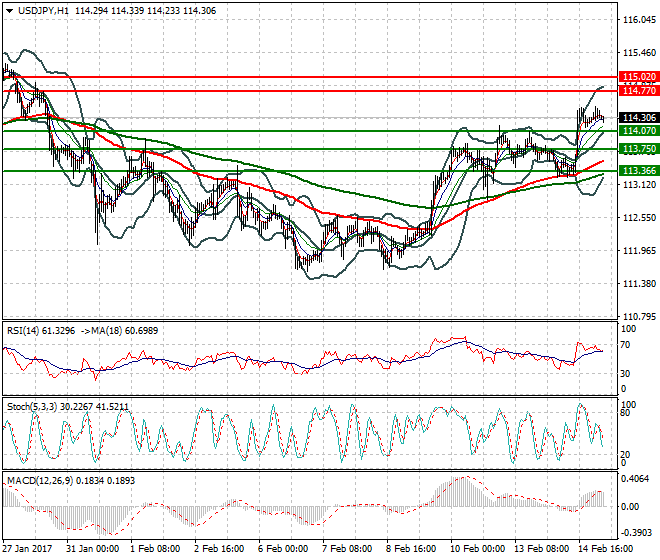
Task: Click the Stochastic level 80 label
Action: click(x=625, y=413)
